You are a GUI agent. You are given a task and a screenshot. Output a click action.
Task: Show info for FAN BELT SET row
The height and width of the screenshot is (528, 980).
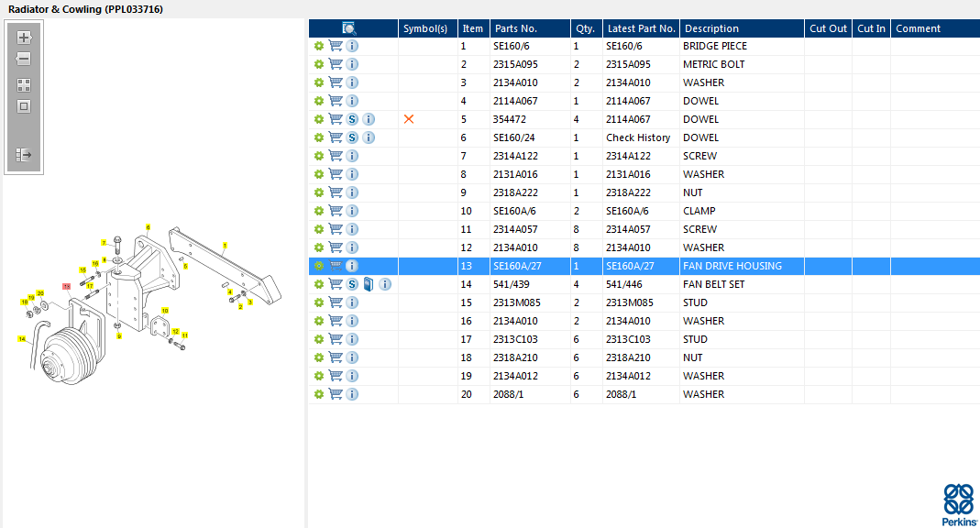385,284
